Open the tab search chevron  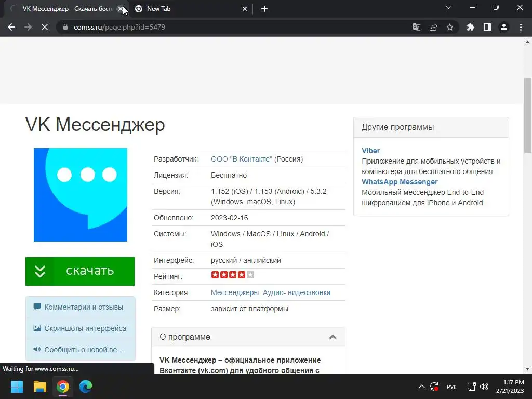tap(448, 7)
